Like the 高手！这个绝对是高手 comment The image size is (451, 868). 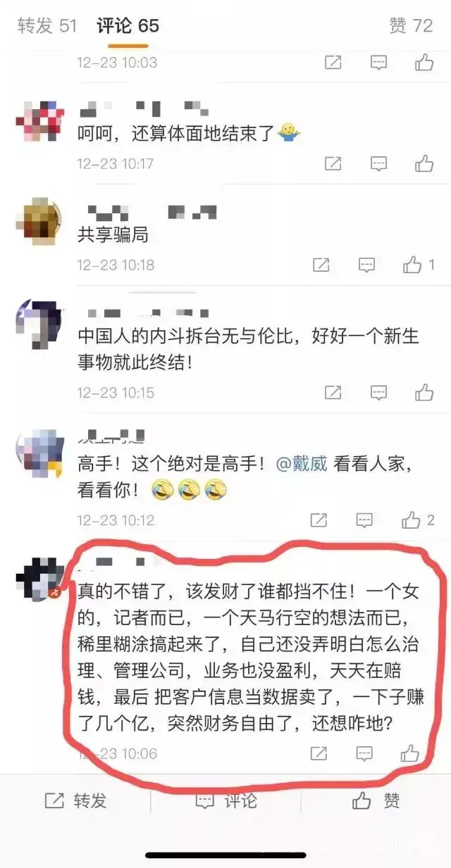click(418, 520)
